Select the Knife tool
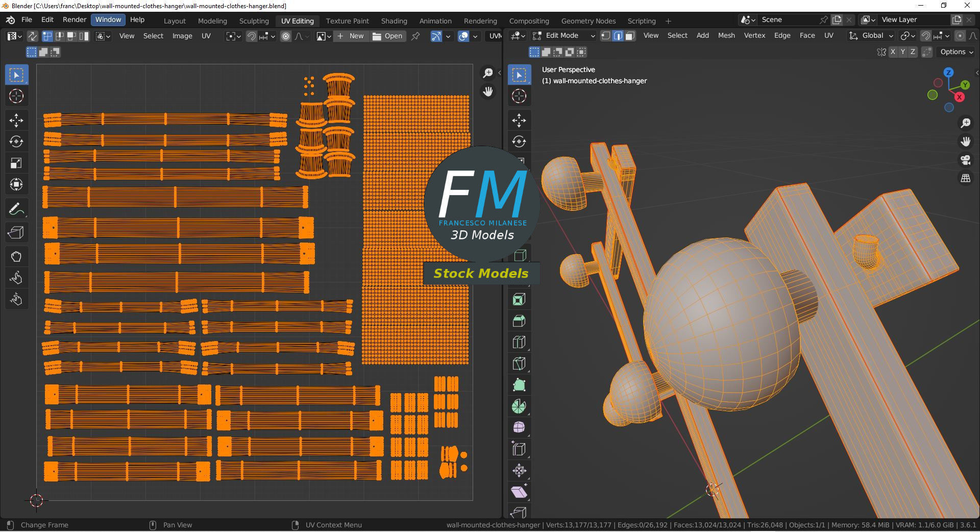Image resolution: width=980 pixels, height=532 pixels. (x=519, y=364)
